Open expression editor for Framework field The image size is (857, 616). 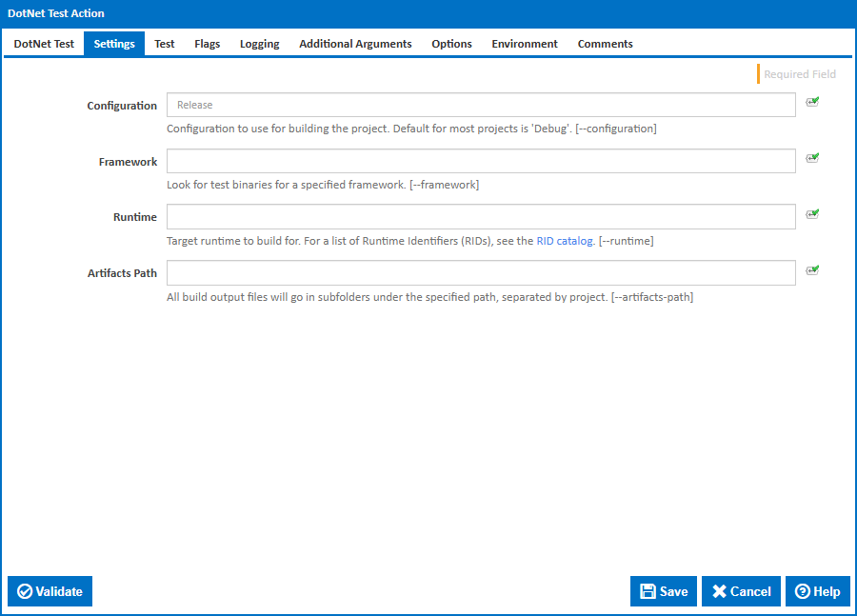[x=812, y=157]
